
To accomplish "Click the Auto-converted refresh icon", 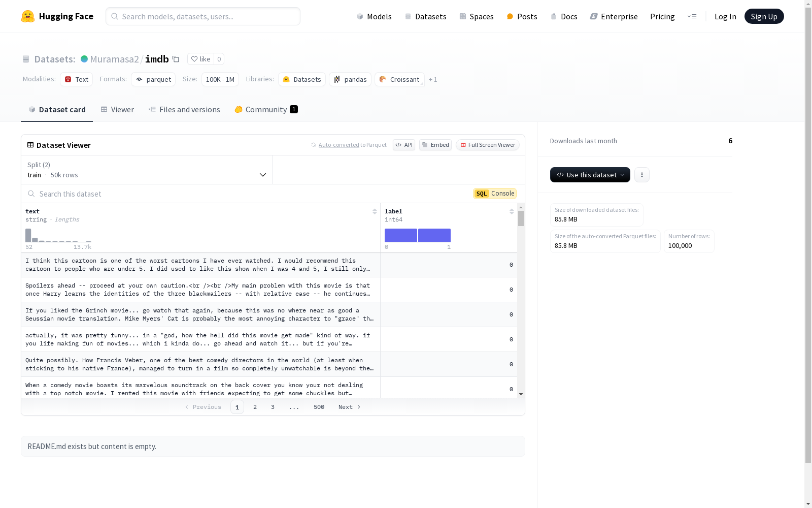I will click(314, 145).
